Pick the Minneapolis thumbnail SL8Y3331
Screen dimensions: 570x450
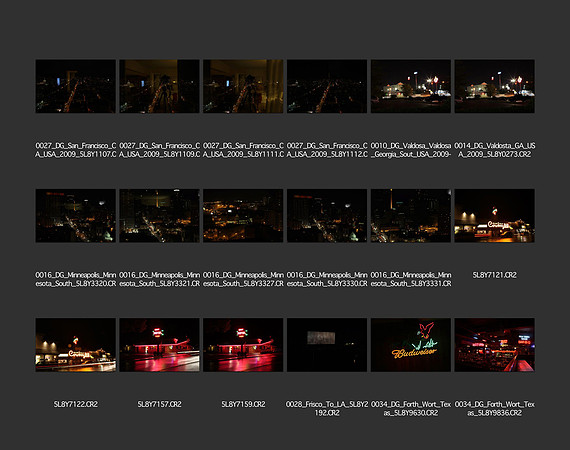point(411,216)
